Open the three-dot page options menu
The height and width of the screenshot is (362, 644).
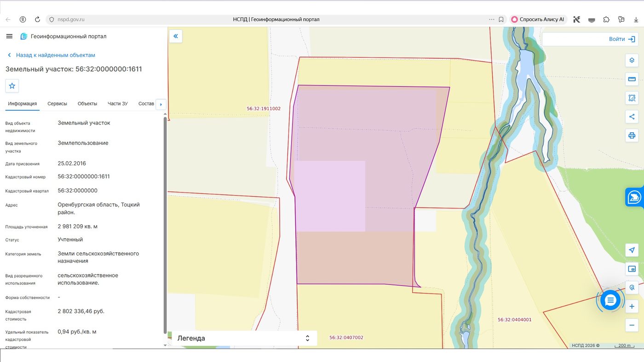[492, 20]
